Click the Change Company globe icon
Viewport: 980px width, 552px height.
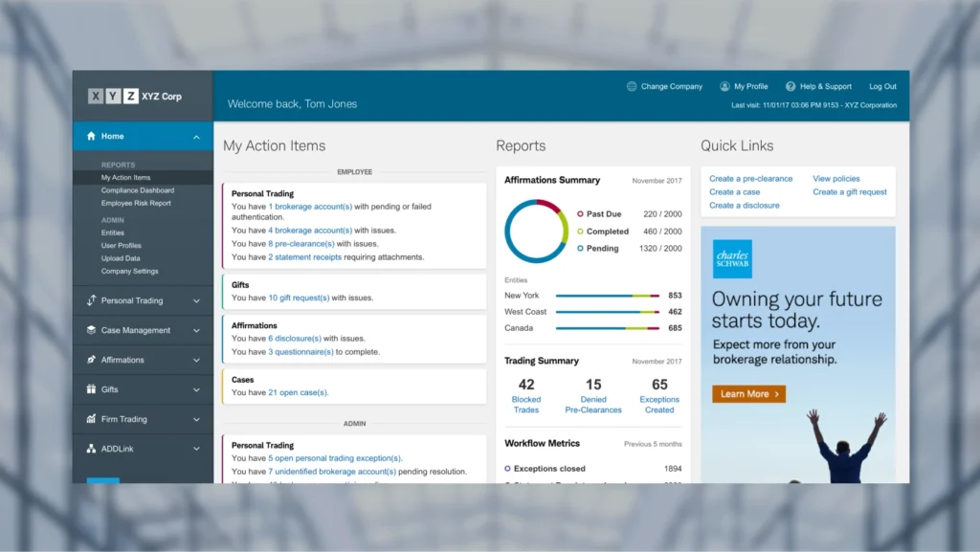click(631, 86)
